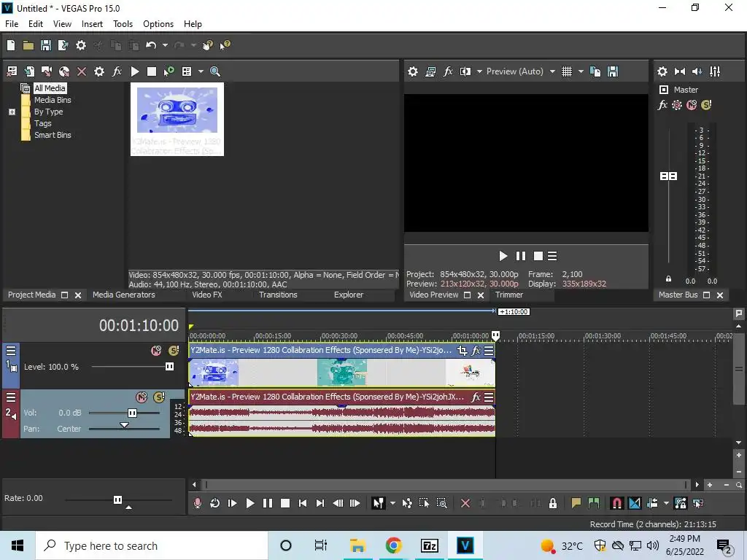Save preview snapshot to file
The height and width of the screenshot is (560, 747).
tap(613, 71)
